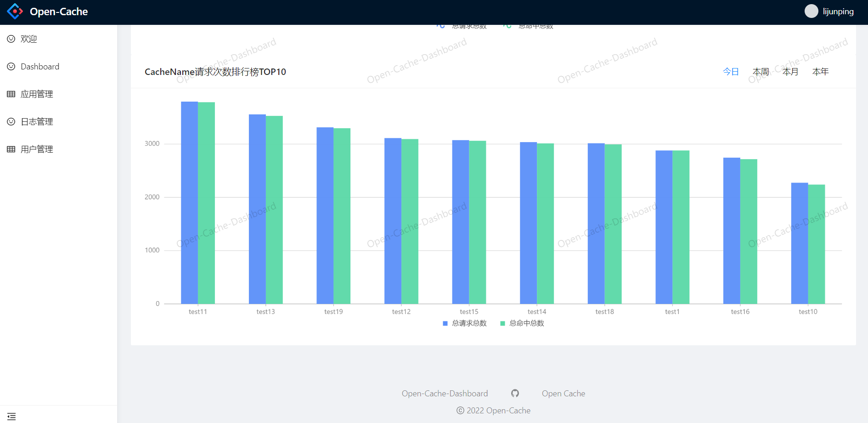The height and width of the screenshot is (423, 868).
Task: Click the test19 axis label
Action: coord(333,312)
